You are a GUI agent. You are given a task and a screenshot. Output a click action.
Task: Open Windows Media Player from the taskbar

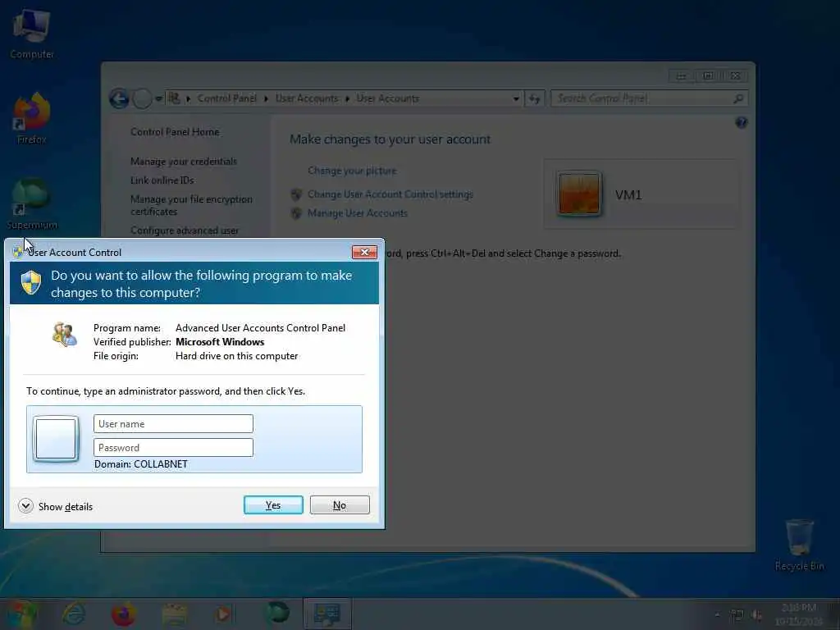click(224, 614)
